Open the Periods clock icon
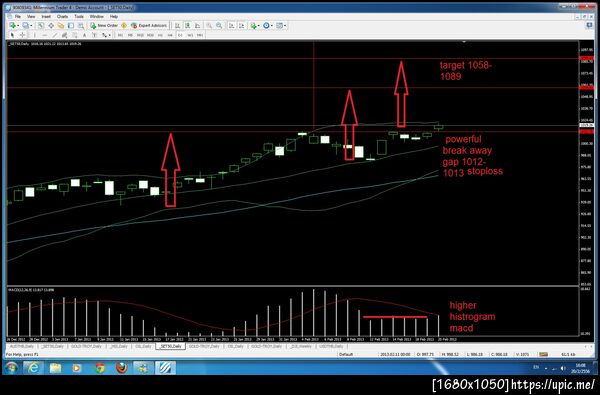This screenshot has height=395, width=600. pos(266,25)
